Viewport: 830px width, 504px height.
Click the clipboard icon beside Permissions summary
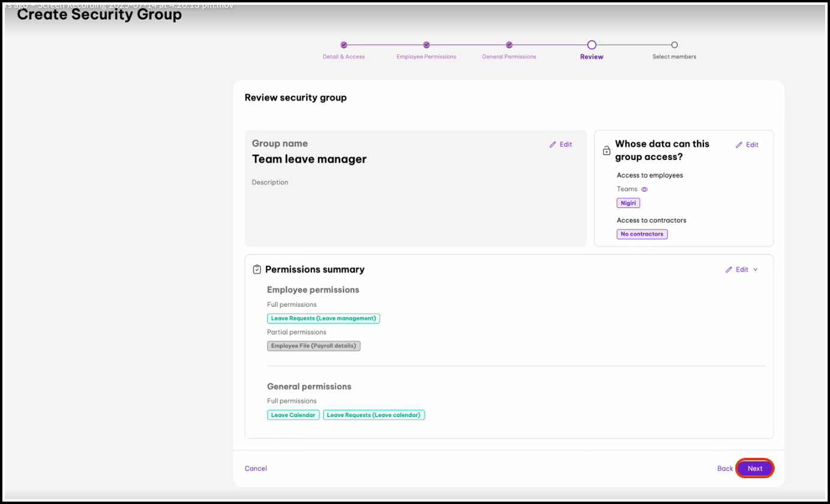coord(257,270)
